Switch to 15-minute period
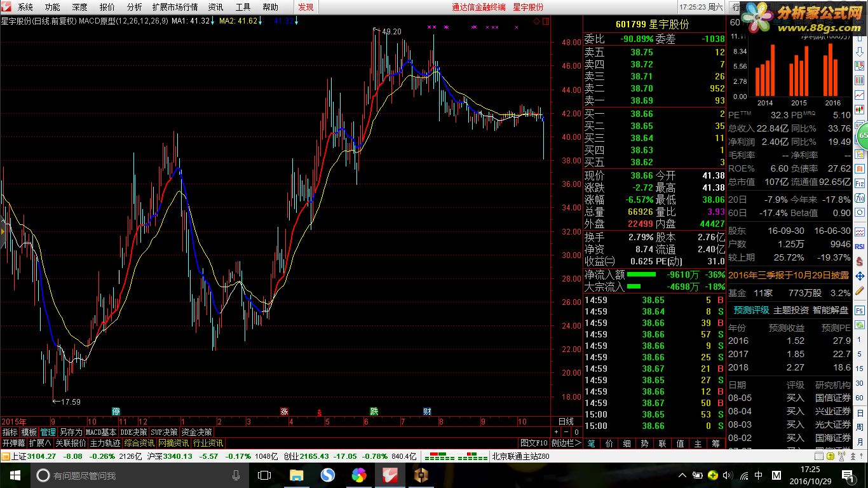Viewport: 868px width, 488px height. (860, 368)
